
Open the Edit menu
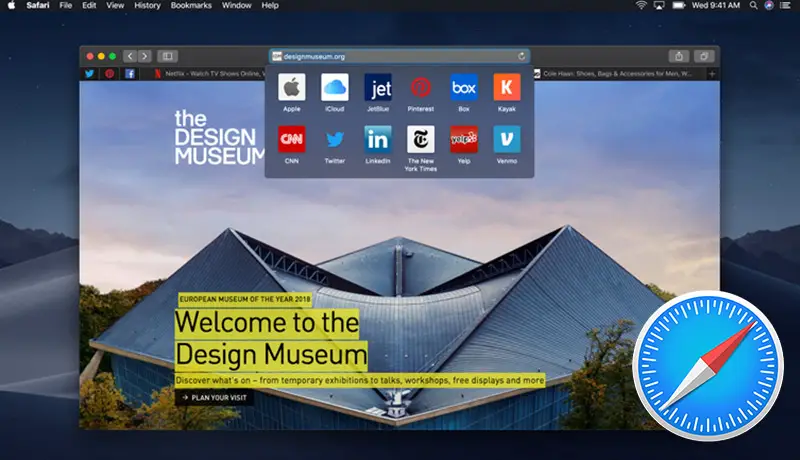(89, 6)
